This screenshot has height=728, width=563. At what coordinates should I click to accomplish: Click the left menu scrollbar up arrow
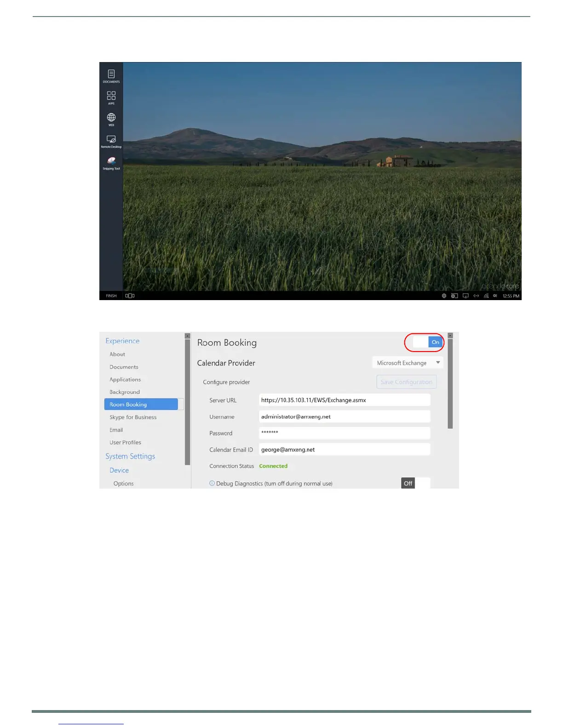coord(187,336)
